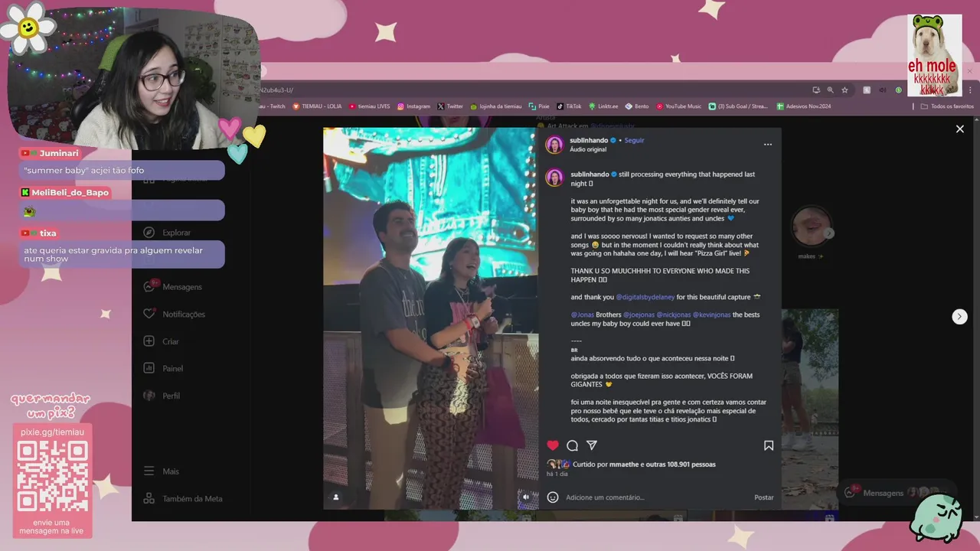Open Notificações in the Instagram sidebar
This screenshot has width=980, height=551.
click(174, 315)
